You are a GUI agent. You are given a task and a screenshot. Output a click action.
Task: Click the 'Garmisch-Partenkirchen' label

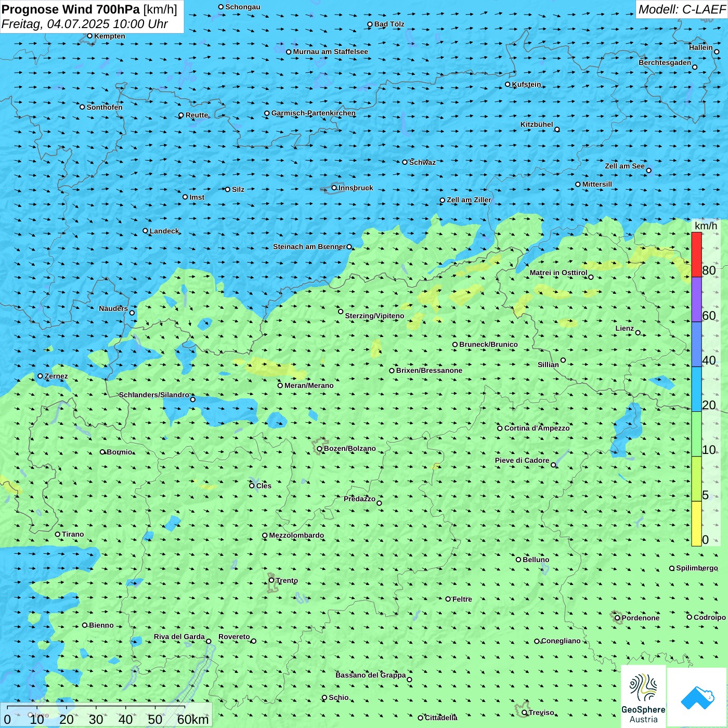[314, 113]
